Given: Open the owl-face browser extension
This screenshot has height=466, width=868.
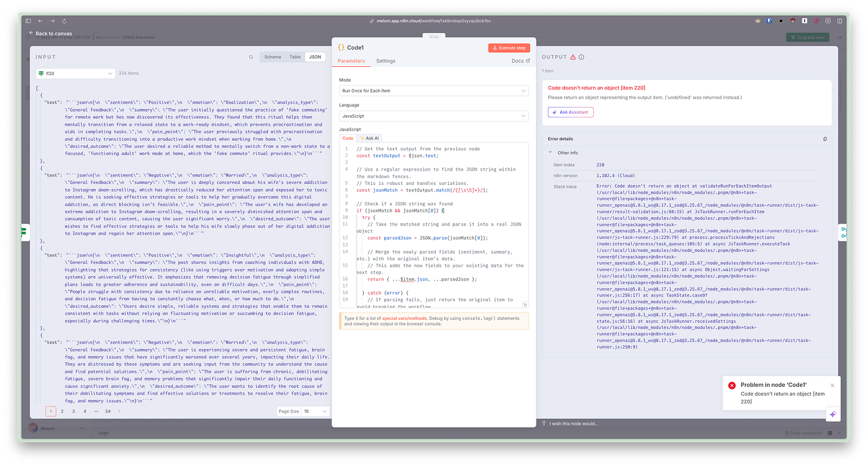Looking at the screenshot, I should click(x=758, y=21).
